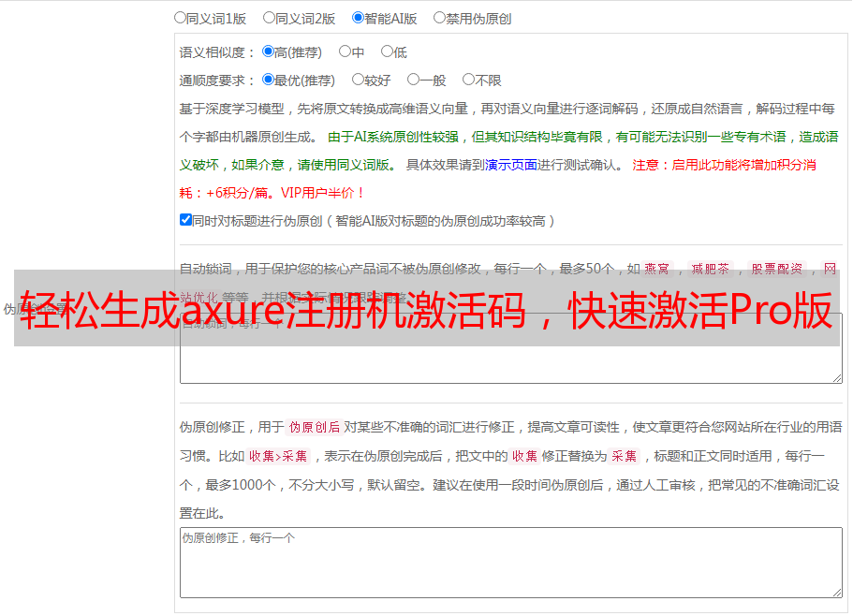Viewport: 853px width, 616px height.
Task: Click the 伪原创后 highlighted tag
Action: (315, 427)
